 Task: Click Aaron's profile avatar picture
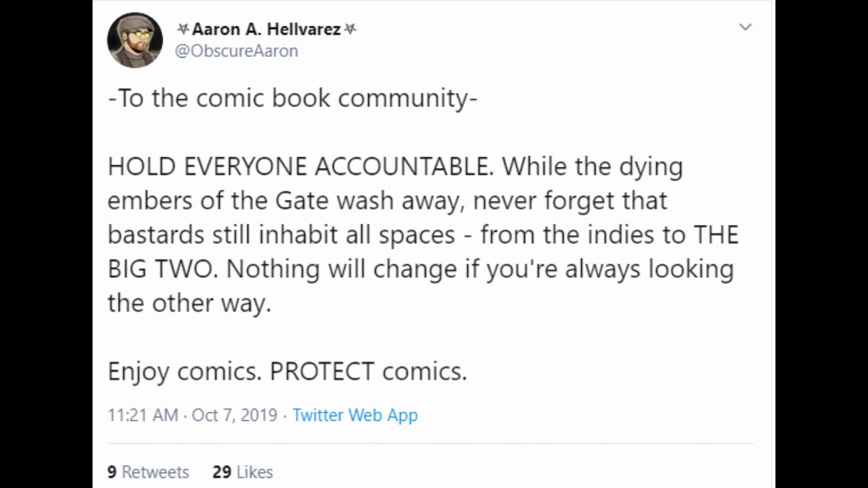[x=135, y=40]
